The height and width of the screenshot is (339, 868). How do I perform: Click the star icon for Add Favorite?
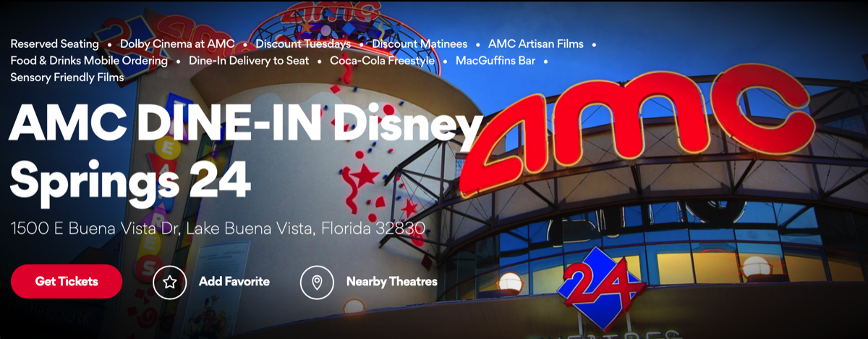pyautogui.click(x=170, y=282)
